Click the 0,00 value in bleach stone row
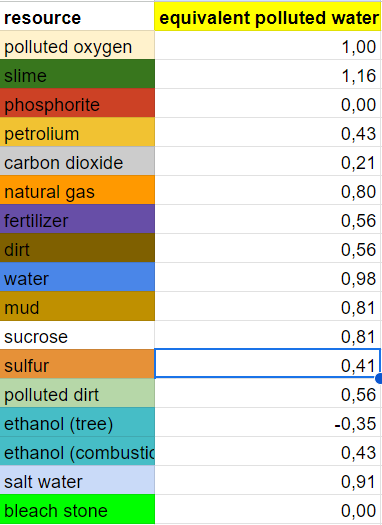The height and width of the screenshot is (525, 382). 268,510
